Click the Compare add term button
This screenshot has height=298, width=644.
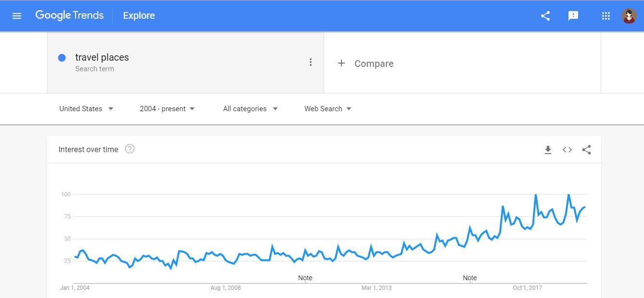pos(366,64)
